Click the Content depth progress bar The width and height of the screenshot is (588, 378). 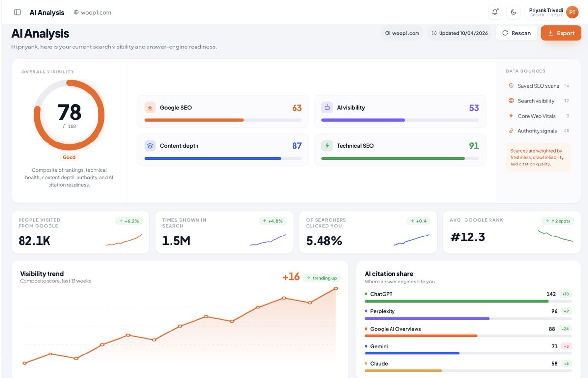pyautogui.click(x=223, y=159)
